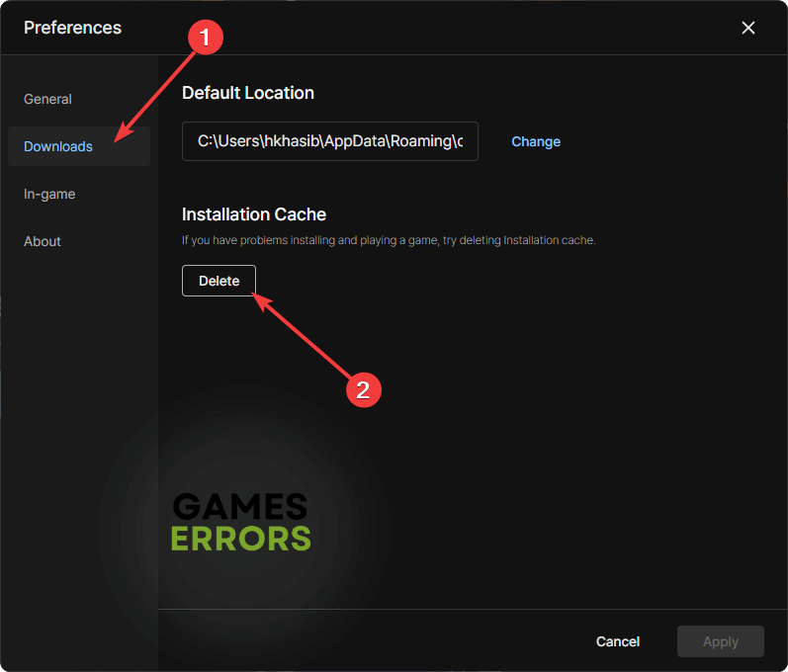Open the General settings tab
The height and width of the screenshot is (672, 788).
click(47, 99)
